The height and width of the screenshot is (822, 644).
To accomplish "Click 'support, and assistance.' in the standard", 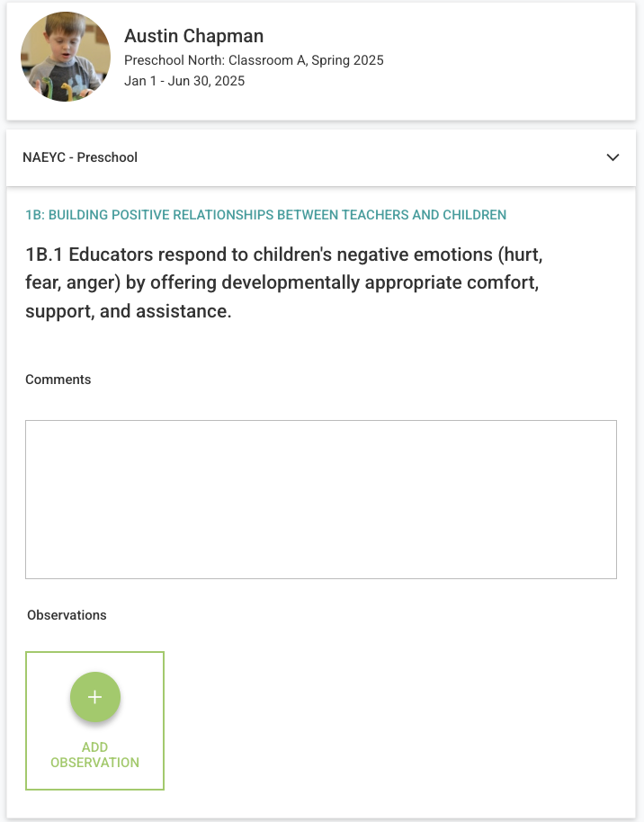I will pyautogui.click(x=129, y=311).
